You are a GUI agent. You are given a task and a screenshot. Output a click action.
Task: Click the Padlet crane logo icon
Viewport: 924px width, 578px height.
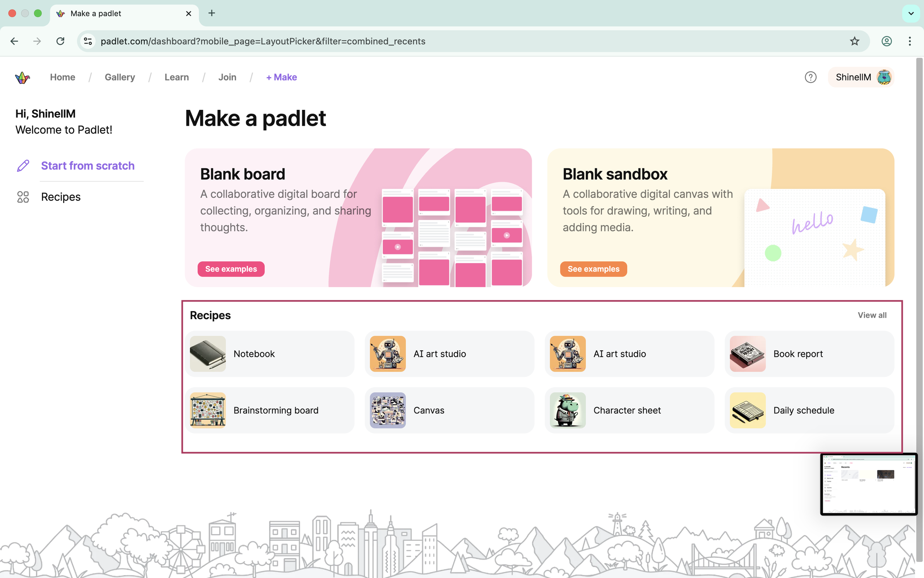tap(23, 78)
